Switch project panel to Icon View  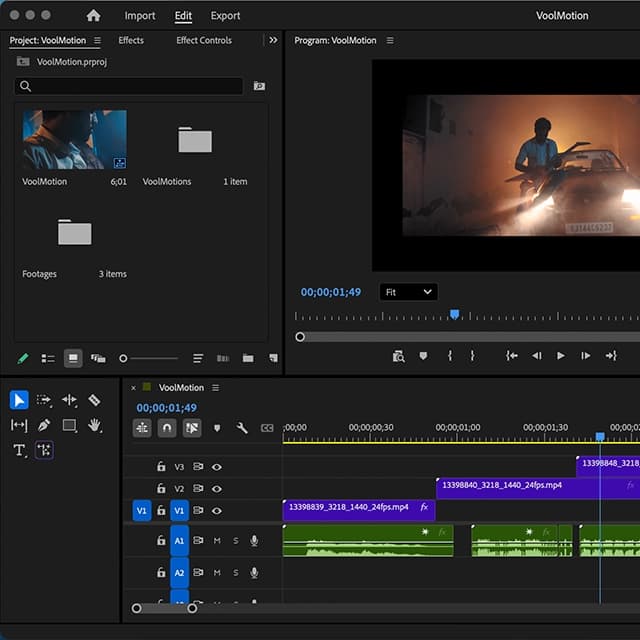click(x=73, y=358)
